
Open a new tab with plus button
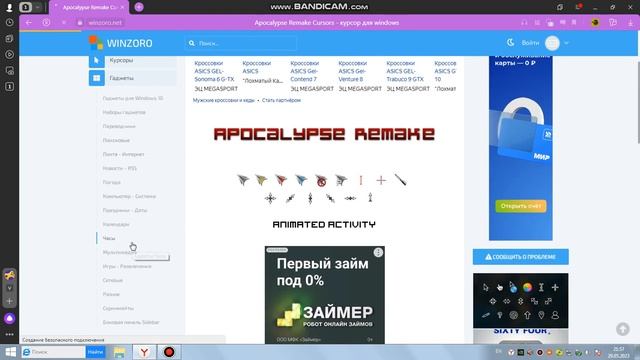(x=139, y=7)
